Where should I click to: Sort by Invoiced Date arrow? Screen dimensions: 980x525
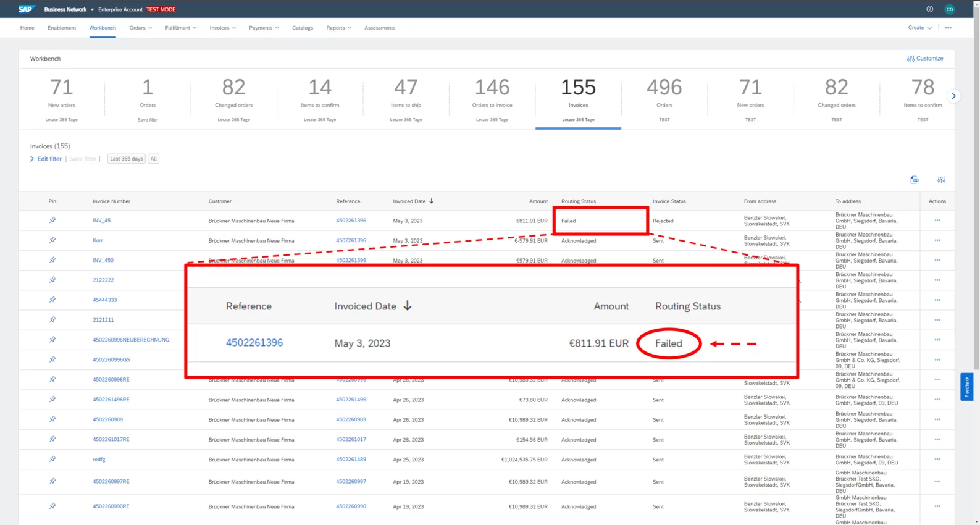[x=431, y=201]
